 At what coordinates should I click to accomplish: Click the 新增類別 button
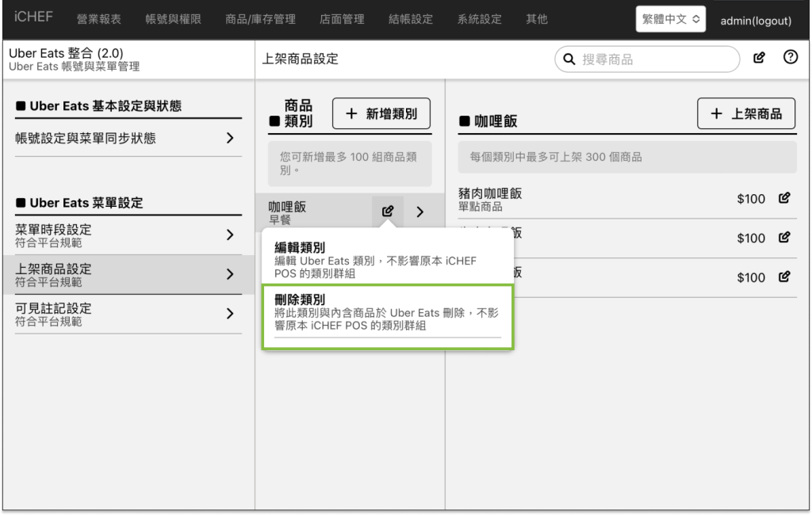click(x=381, y=114)
